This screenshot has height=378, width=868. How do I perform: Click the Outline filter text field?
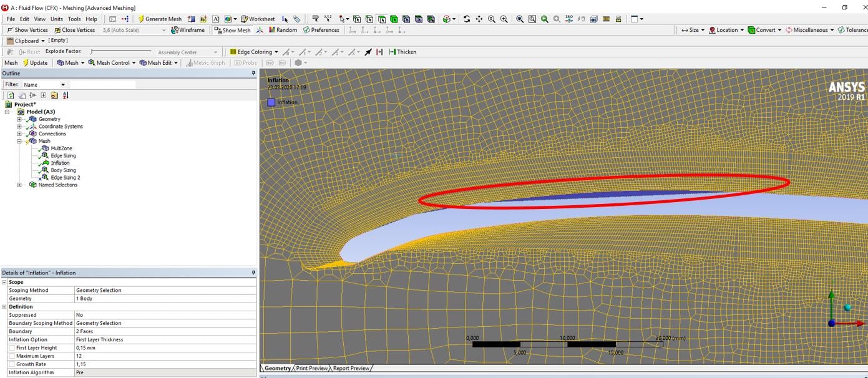pyautogui.click(x=102, y=84)
